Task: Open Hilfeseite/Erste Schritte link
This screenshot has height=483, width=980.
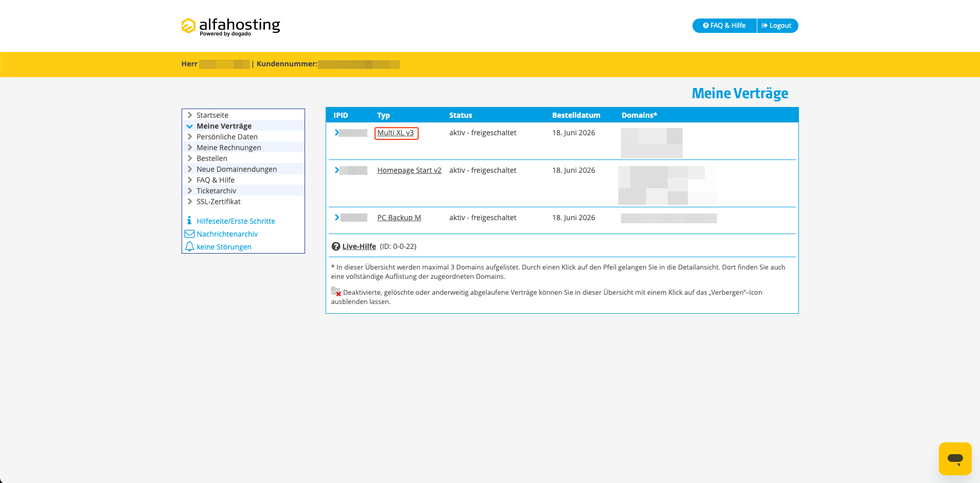Action: pyautogui.click(x=236, y=221)
